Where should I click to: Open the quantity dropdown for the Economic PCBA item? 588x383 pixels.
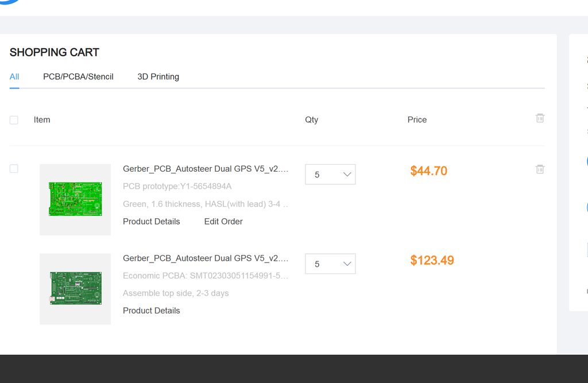pos(330,264)
